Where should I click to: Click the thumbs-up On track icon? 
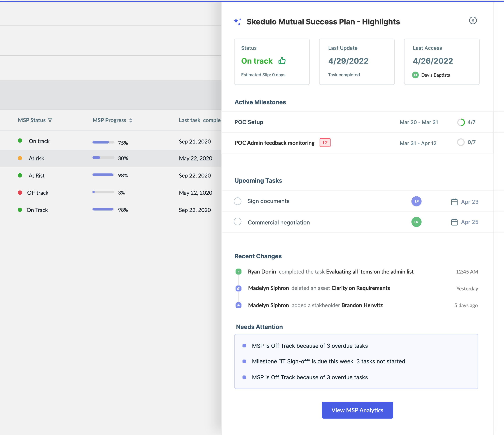[282, 61]
